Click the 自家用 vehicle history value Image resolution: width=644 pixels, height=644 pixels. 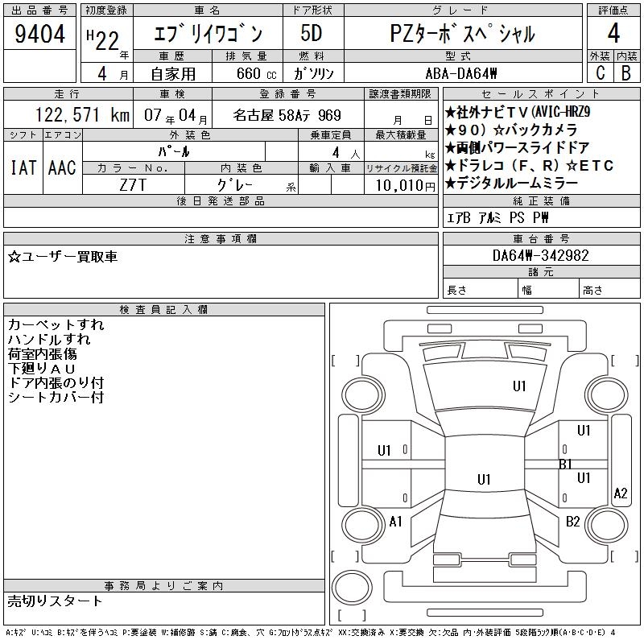173,73
